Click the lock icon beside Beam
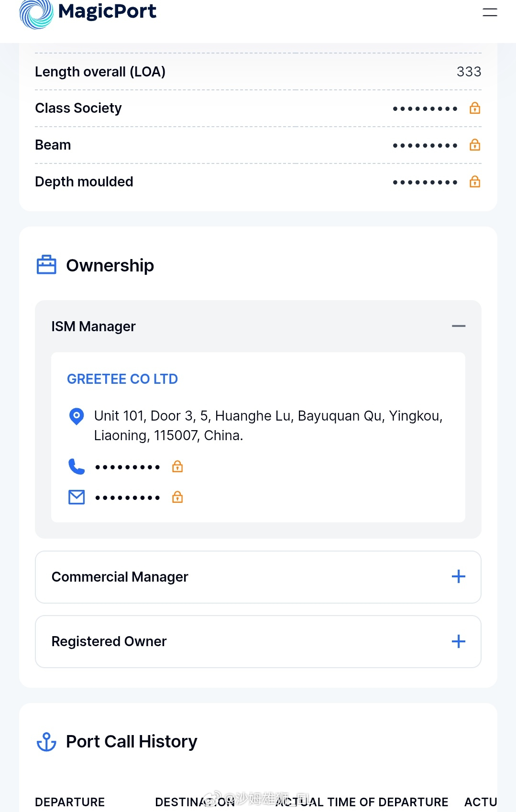This screenshot has height=812, width=516. pyautogui.click(x=474, y=145)
